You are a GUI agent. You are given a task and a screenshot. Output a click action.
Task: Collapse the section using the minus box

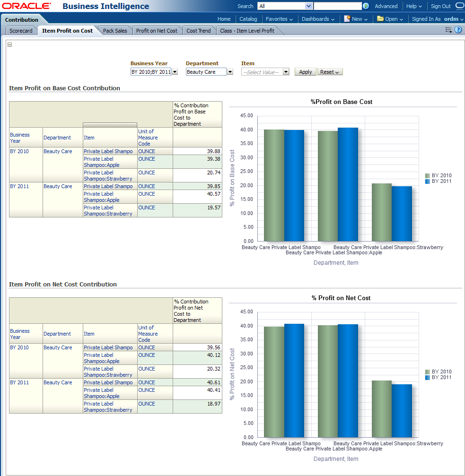10,45
